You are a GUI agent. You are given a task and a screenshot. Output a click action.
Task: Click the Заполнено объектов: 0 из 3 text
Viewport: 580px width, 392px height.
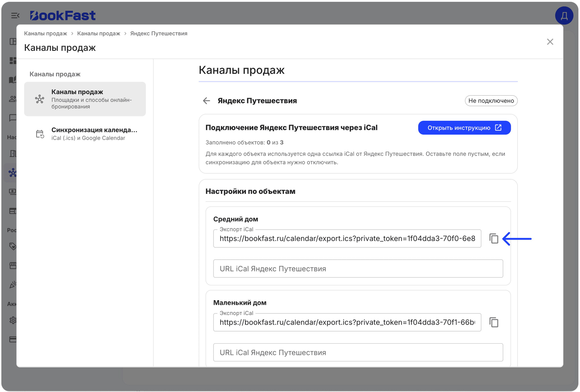[x=244, y=142]
